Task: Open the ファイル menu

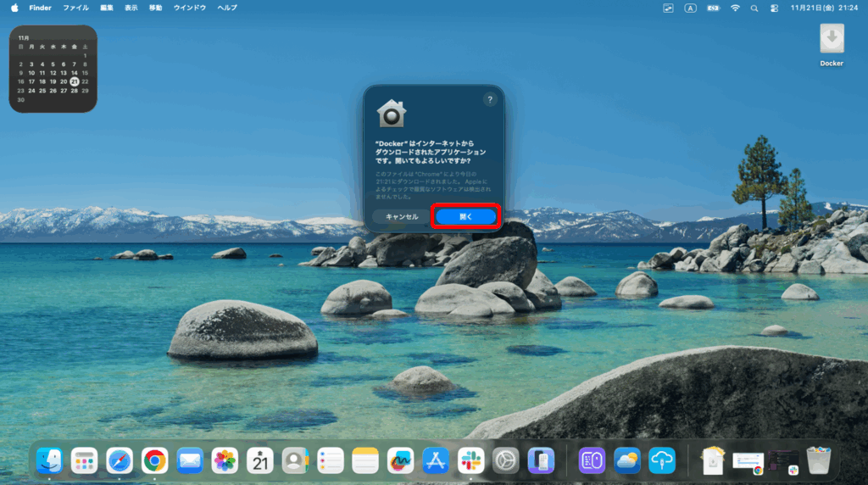Action: 75,8
